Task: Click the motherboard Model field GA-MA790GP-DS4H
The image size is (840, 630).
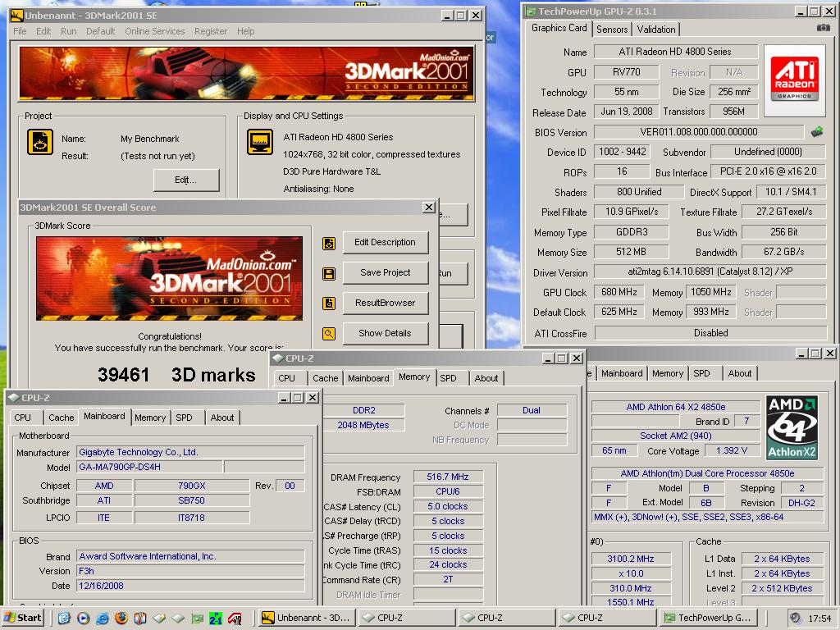Action: pos(149,467)
